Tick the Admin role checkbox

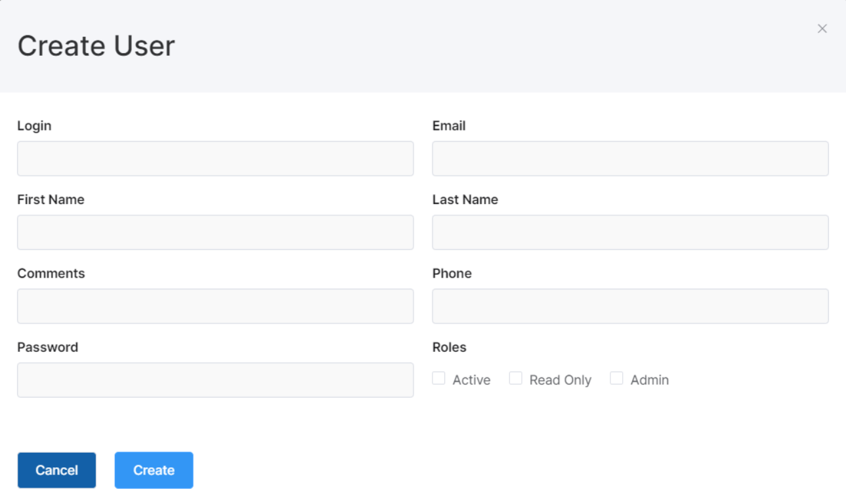point(616,378)
